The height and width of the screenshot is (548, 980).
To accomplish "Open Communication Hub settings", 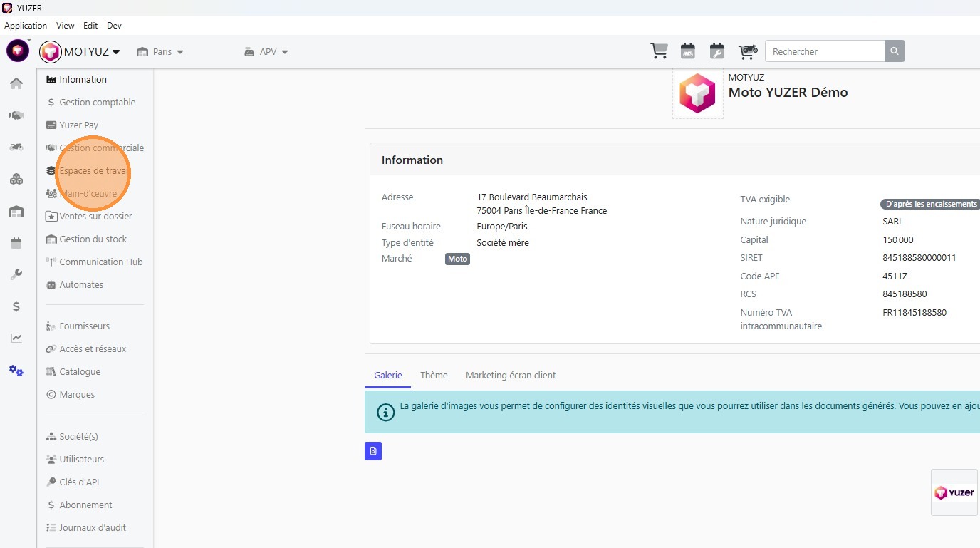I will 95,262.
